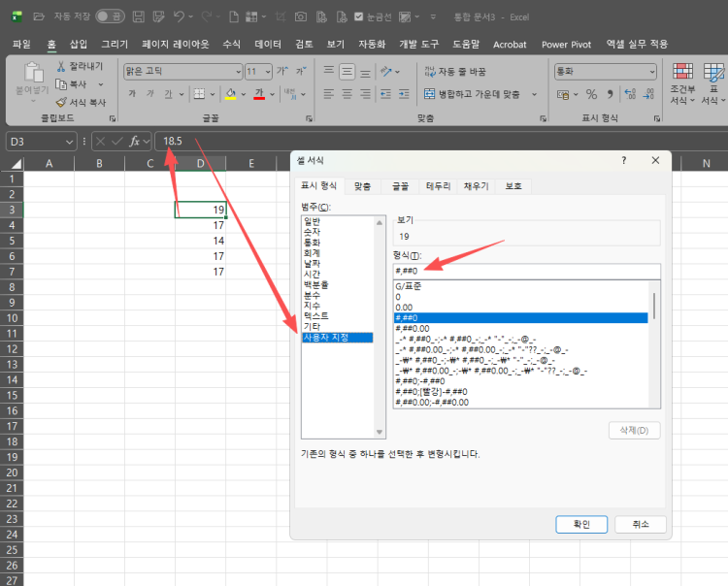
Task: Click the red font color swatch
Action: coord(259,95)
